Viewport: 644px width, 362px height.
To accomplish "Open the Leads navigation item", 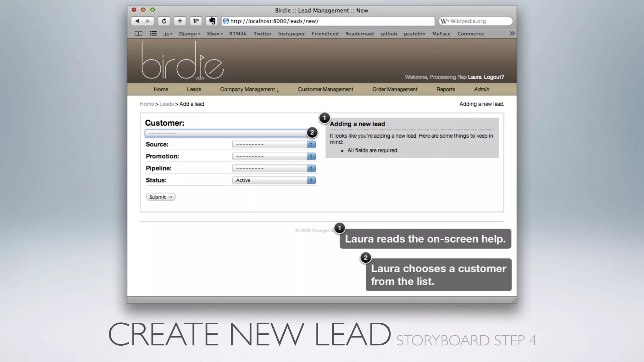I will click(x=194, y=90).
